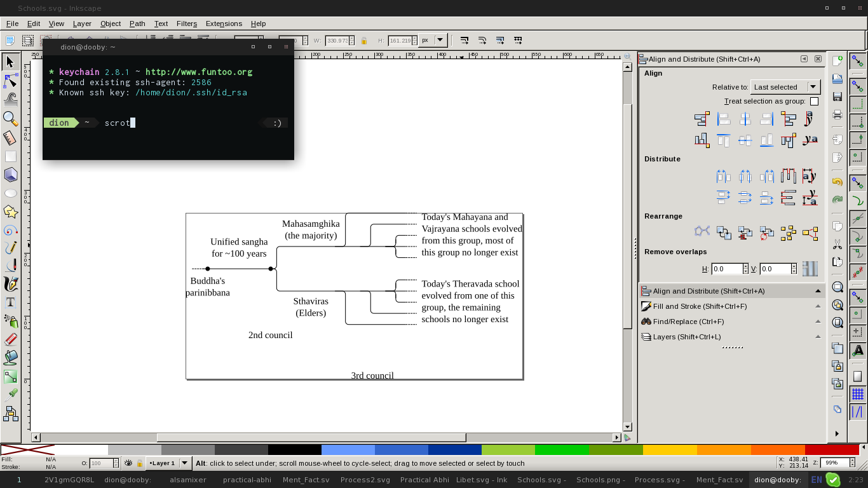Toggle Layer 1 lock icon
Screen dimensions: 868x488
[x=140, y=463]
